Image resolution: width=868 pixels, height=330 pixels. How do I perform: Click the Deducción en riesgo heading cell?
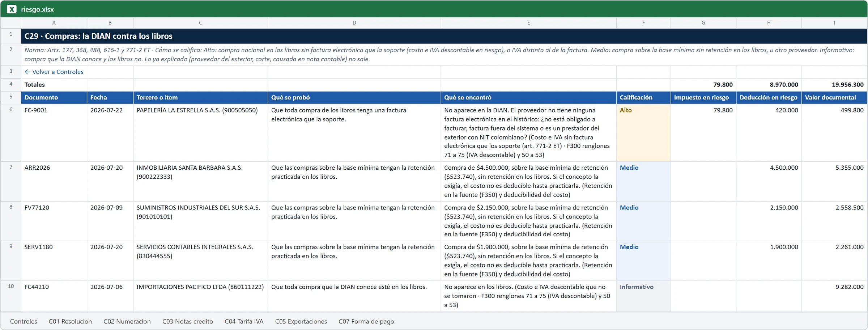(x=769, y=97)
